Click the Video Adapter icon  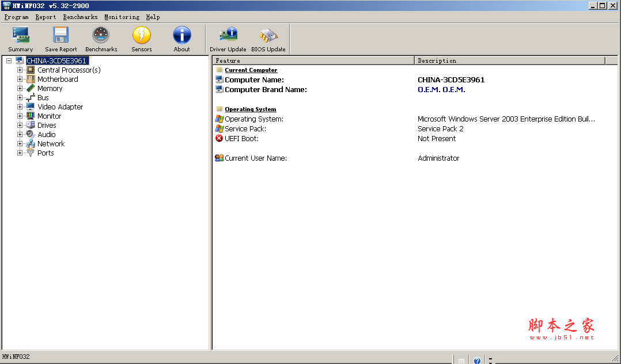(x=31, y=107)
